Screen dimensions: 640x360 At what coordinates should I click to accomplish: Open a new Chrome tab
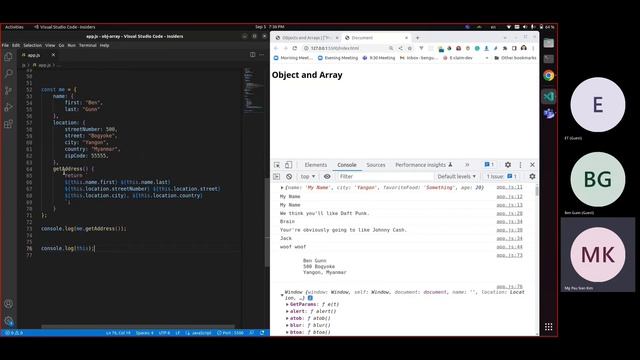click(x=417, y=38)
